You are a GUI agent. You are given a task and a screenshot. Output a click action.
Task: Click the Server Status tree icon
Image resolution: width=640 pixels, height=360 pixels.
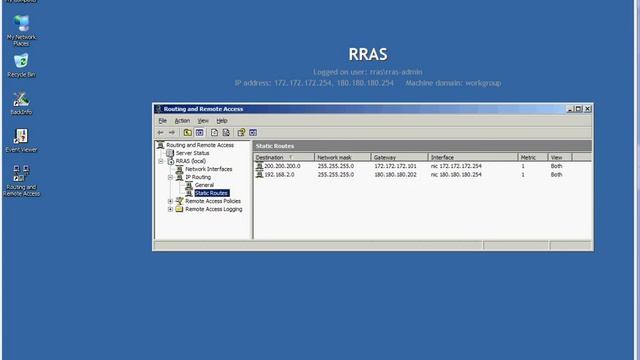tap(170, 153)
